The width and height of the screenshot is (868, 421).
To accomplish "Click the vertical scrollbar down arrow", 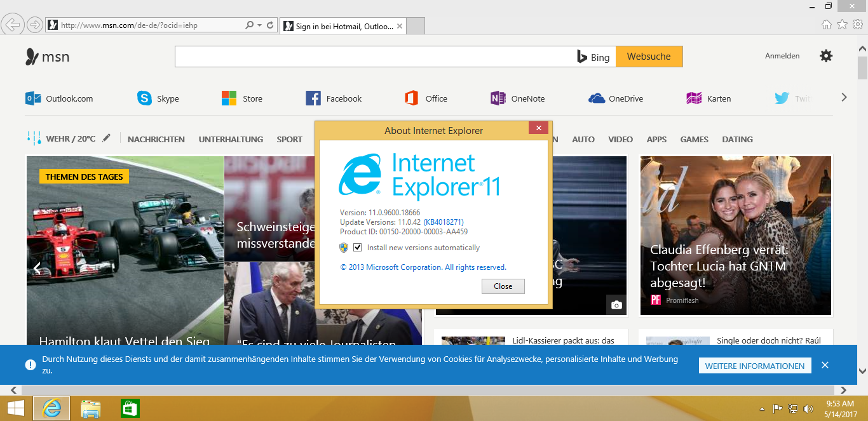I will [x=862, y=371].
